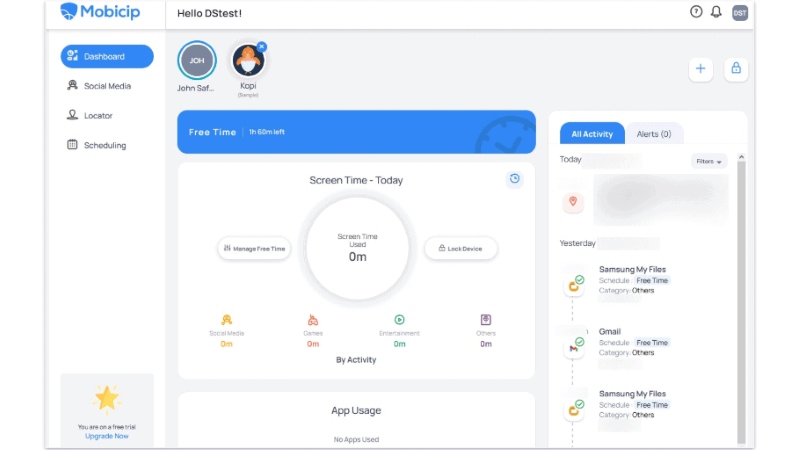Open the DST account avatar

pyautogui.click(x=740, y=13)
